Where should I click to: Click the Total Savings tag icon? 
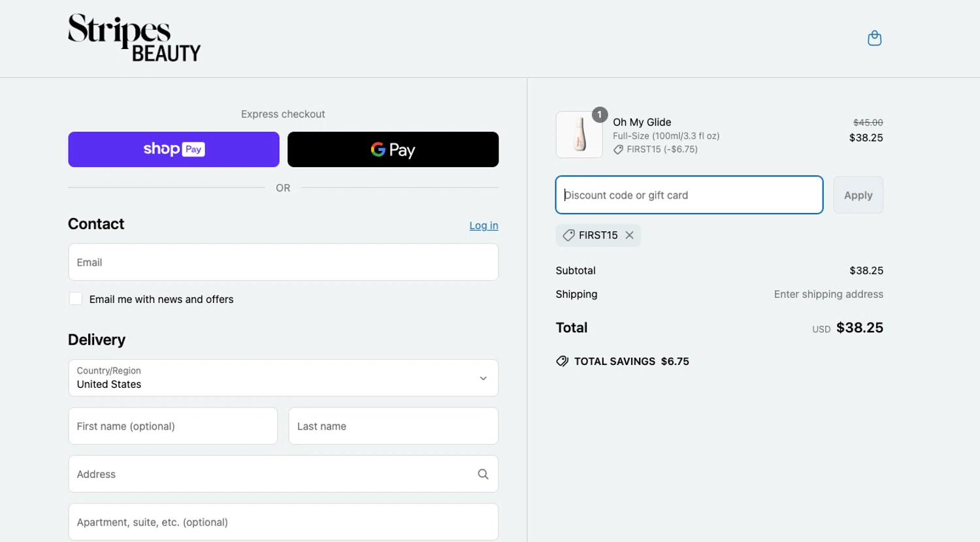(x=562, y=361)
